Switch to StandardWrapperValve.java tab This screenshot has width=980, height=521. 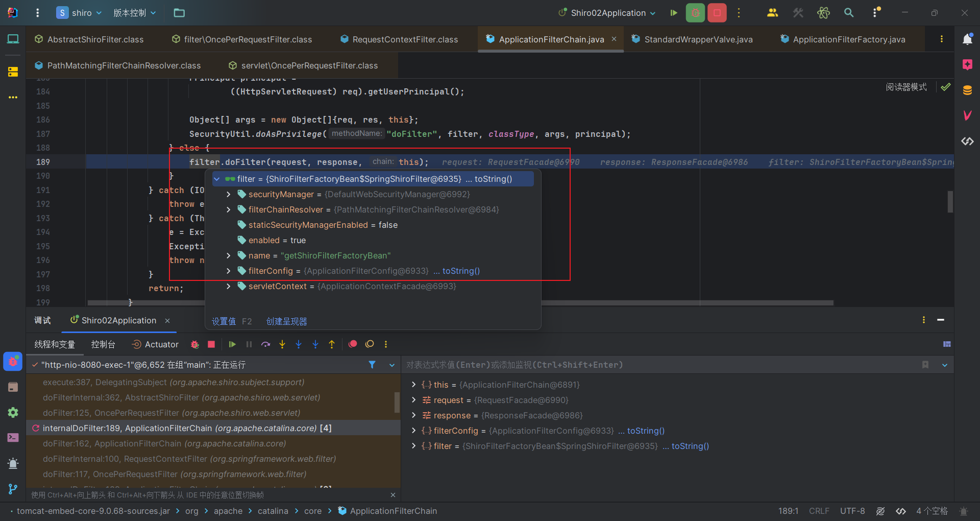692,39
